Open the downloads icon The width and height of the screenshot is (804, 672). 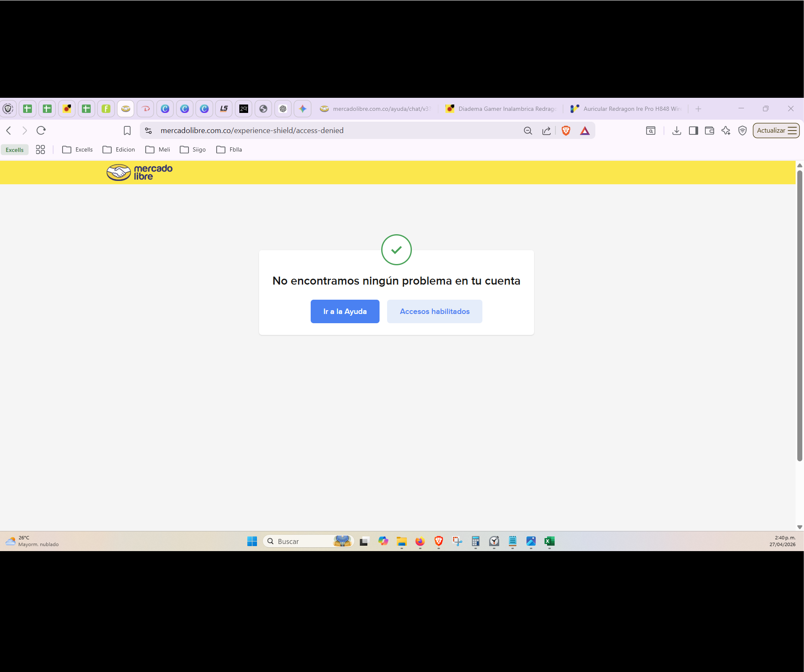[x=676, y=131]
